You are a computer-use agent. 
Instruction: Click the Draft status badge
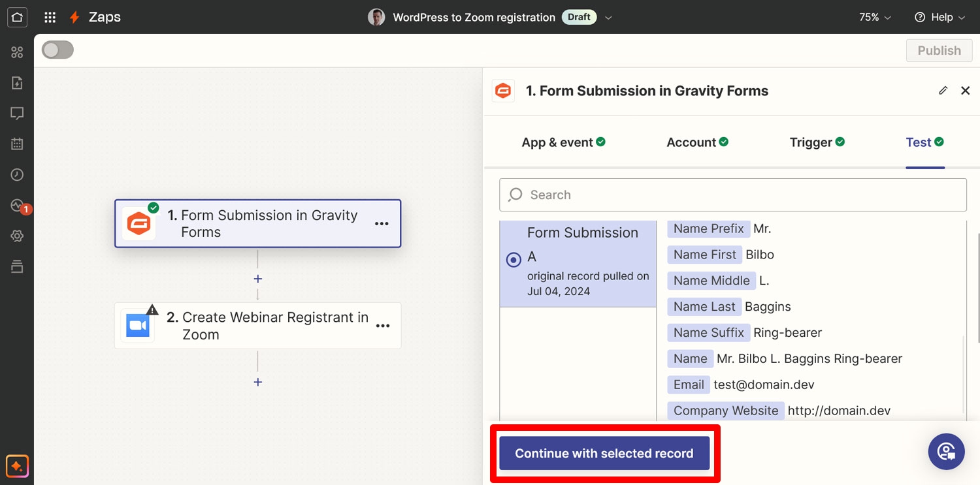tap(579, 18)
